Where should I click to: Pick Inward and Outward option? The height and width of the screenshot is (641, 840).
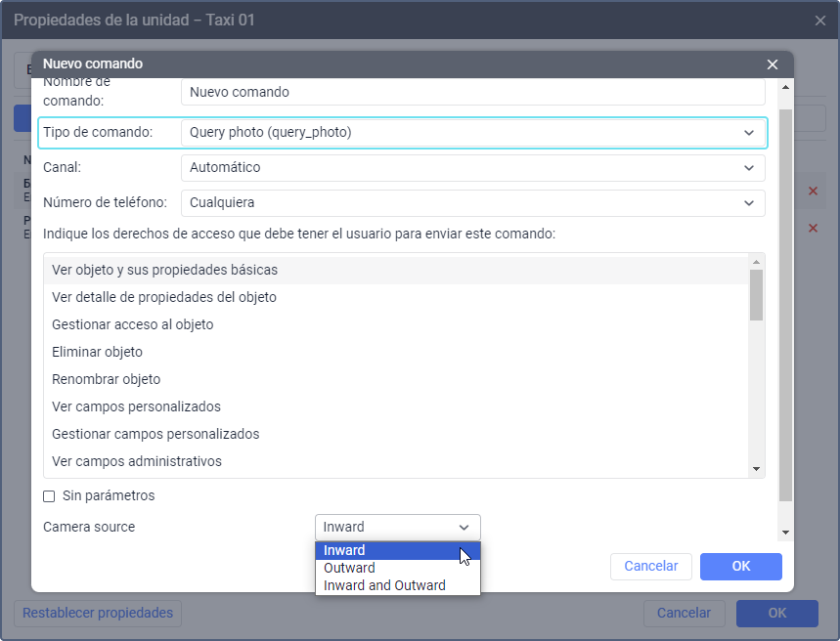(x=384, y=585)
